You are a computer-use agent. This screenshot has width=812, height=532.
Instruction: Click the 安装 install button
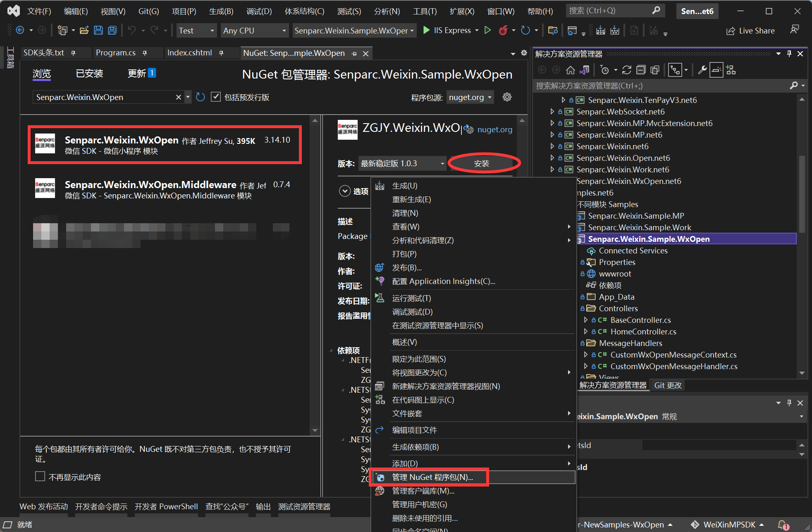[x=482, y=163]
